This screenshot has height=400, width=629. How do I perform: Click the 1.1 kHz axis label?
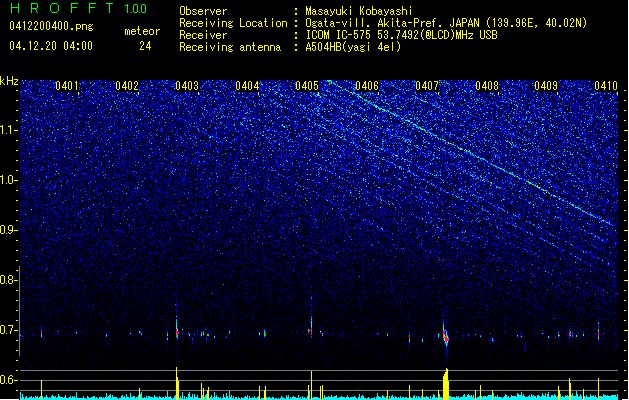click(x=8, y=130)
